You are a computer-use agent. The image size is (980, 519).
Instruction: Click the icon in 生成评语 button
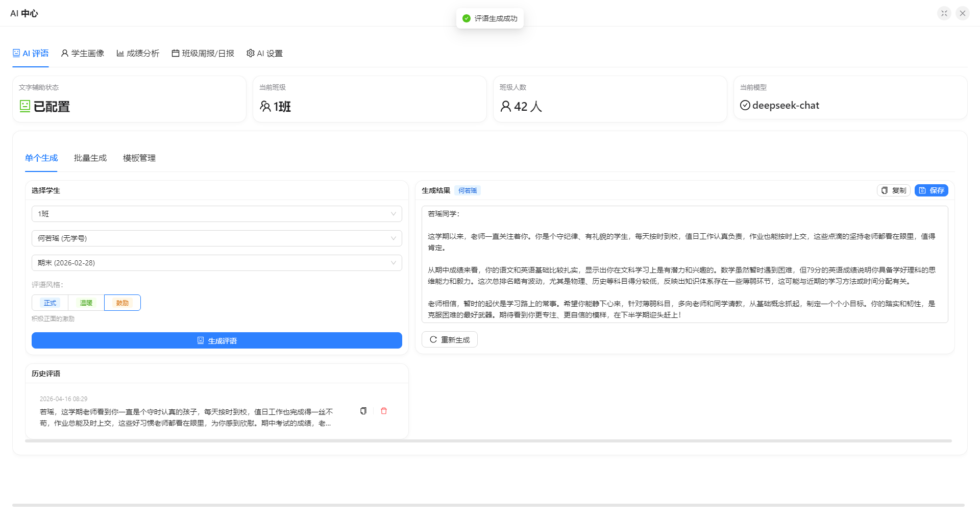coord(201,340)
